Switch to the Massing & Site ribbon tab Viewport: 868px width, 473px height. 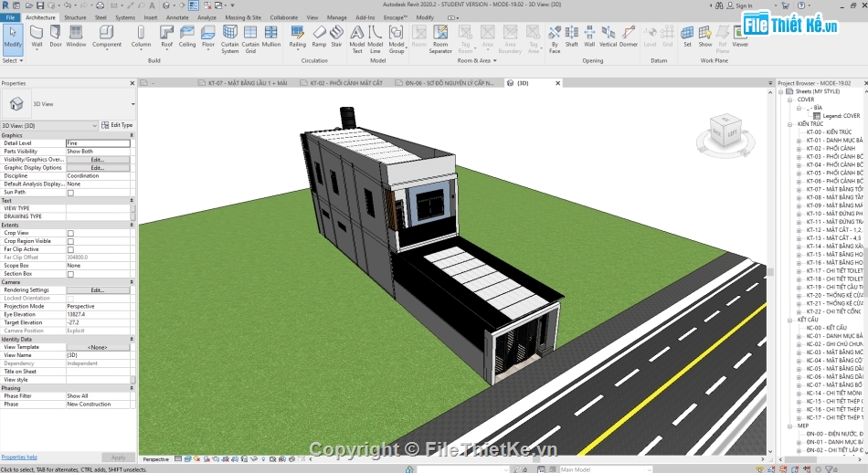[x=242, y=17]
